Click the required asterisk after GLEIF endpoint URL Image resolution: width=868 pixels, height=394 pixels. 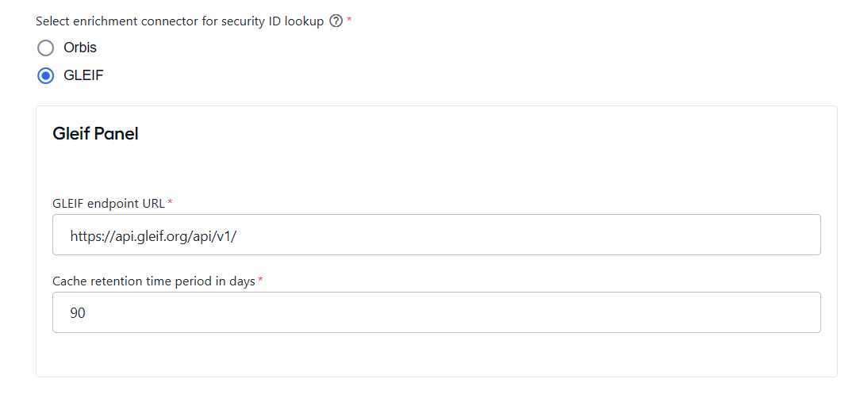click(170, 202)
